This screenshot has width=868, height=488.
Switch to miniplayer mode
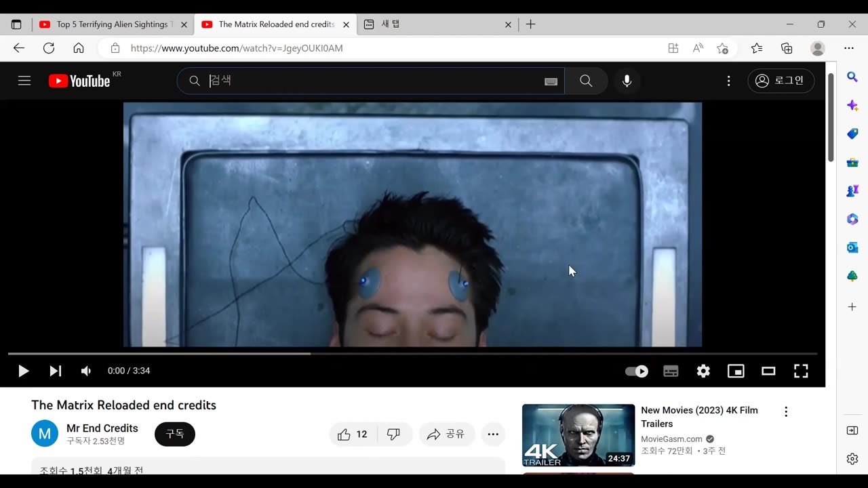click(736, 371)
